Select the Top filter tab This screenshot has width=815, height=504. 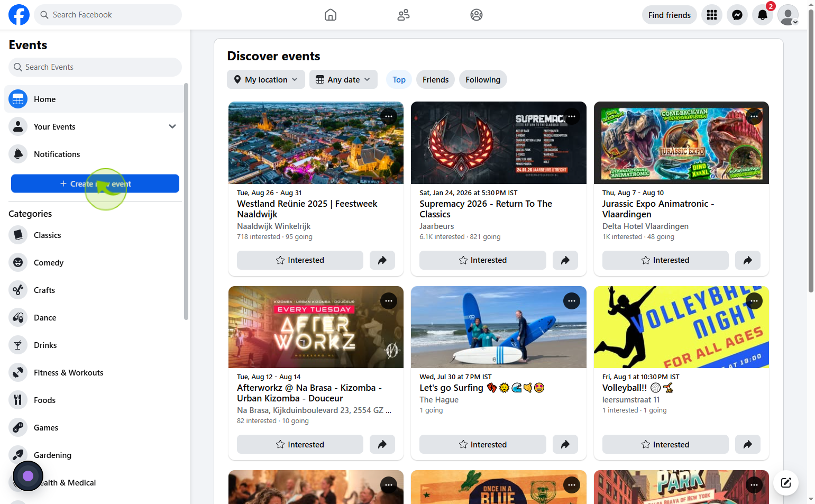click(x=399, y=79)
